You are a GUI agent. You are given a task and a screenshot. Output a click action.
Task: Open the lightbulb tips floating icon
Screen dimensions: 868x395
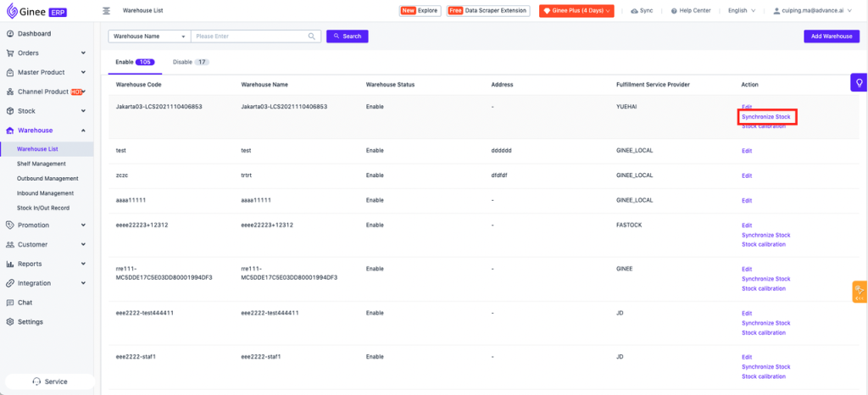(859, 82)
